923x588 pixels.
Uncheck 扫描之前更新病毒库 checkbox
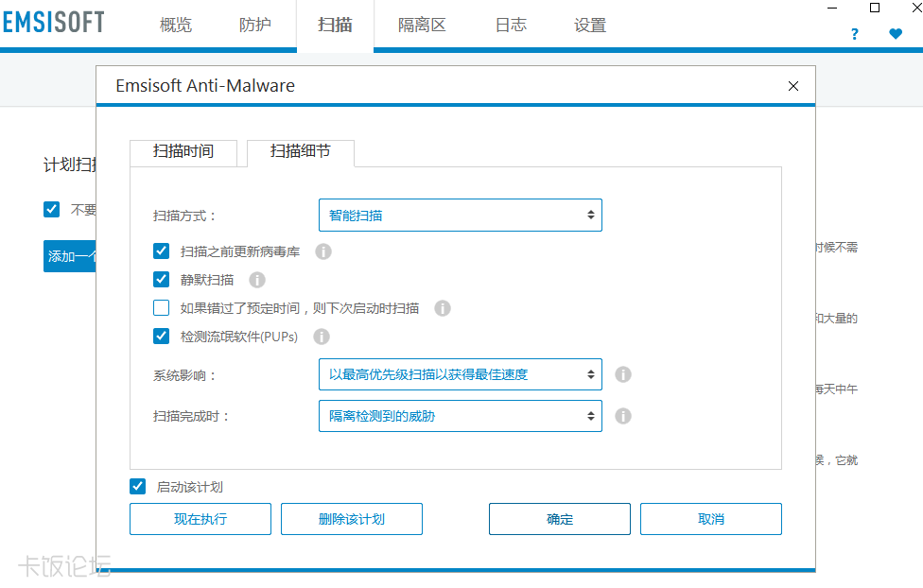coord(162,251)
